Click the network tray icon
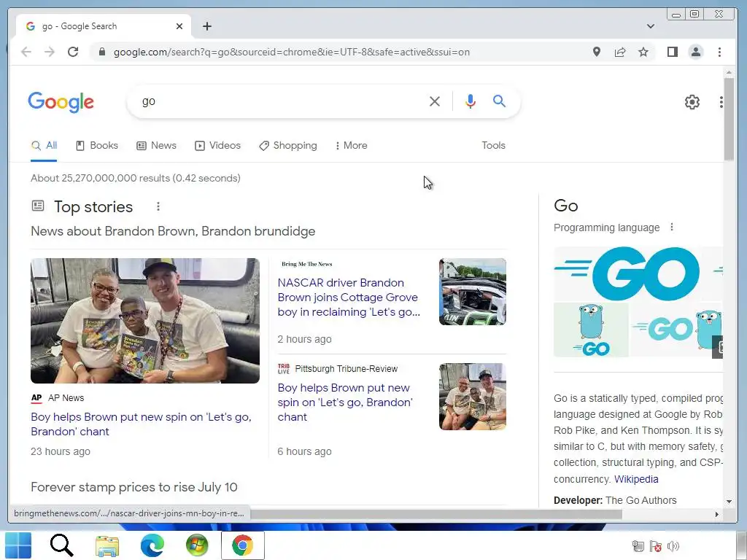The width and height of the screenshot is (747, 560). (x=638, y=546)
